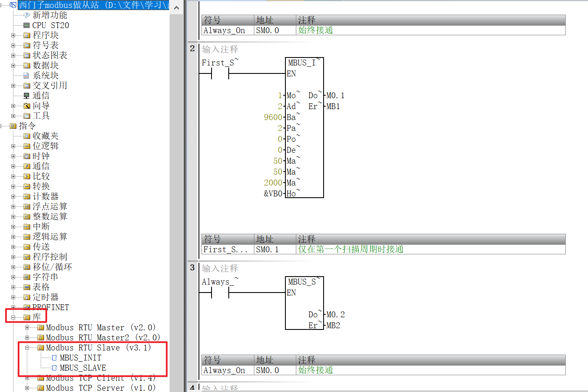Click the 系统块 icon in tree
588x392 pixels.
point(26,76)
